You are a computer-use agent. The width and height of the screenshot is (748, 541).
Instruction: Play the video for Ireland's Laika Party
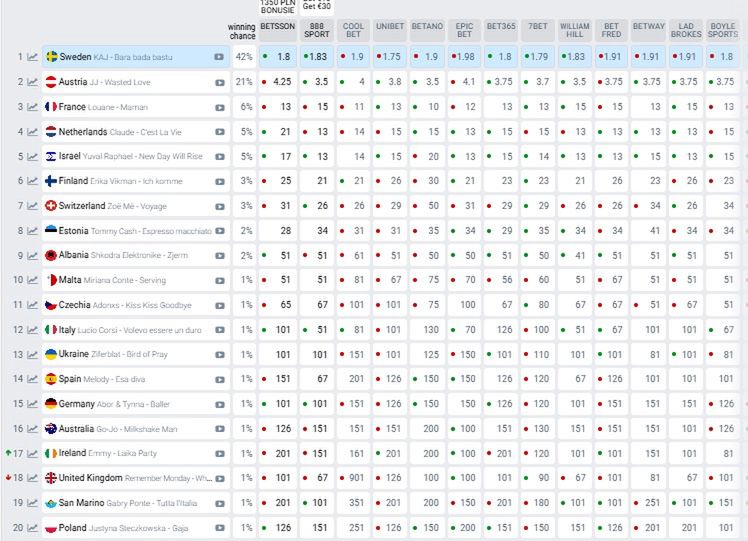pos(219,454)
